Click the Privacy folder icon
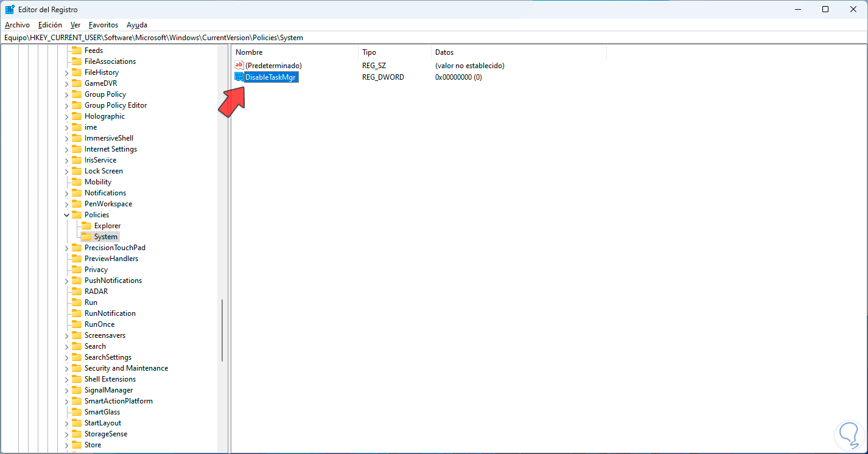The image size is (868, 454). pos(77,270)
